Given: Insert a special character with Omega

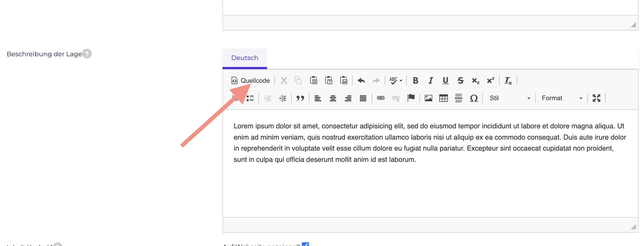Looking at the screenshot, I should [474, 98].
